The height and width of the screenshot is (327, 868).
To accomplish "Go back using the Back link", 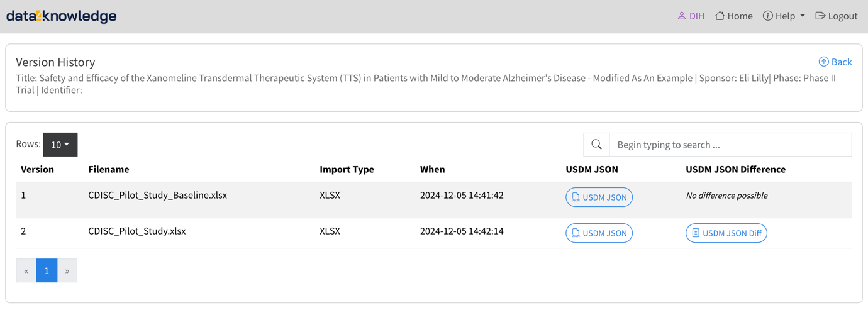I will (835, 62).
